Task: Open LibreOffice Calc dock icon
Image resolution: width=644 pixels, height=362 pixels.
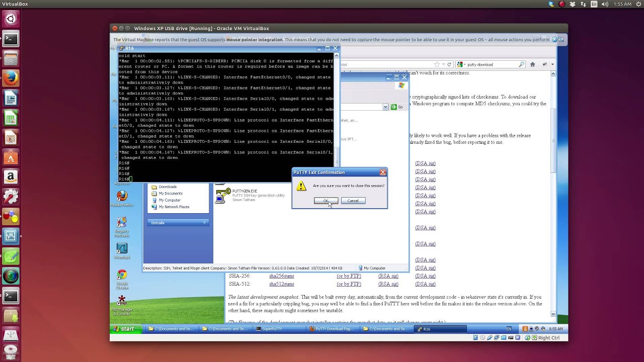Action: coord(11,118)
